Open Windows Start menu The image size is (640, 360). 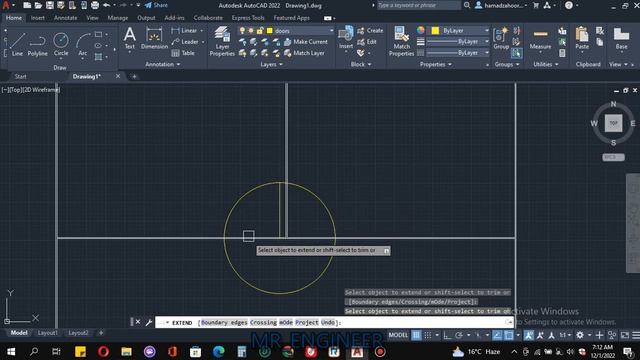[11, 351]
